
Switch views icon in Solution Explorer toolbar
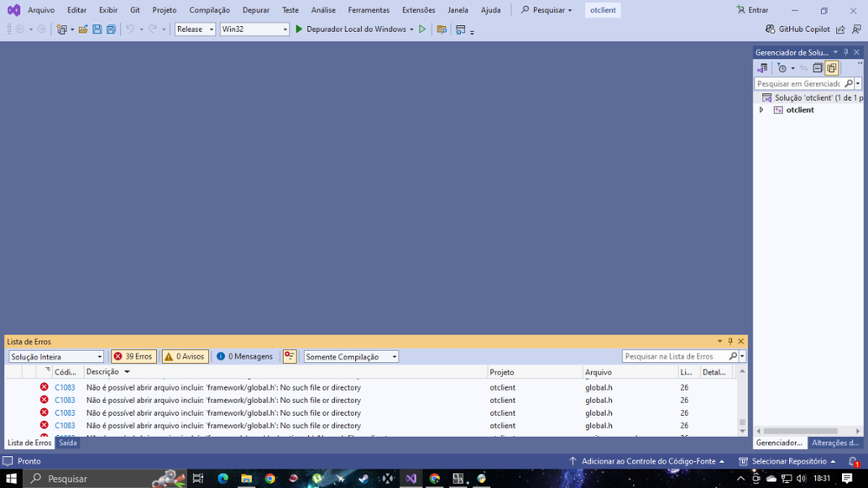(x=762, y=68)
